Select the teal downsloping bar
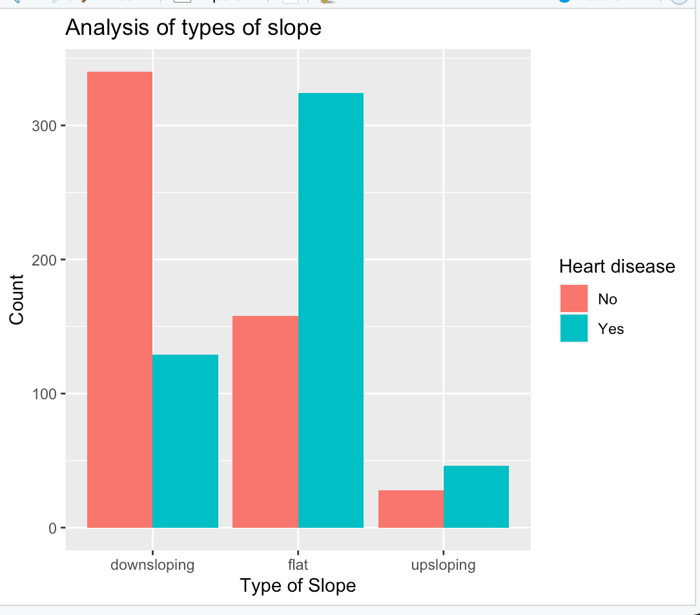This screenshot has height=615, width=700. (x=185, y=441)
